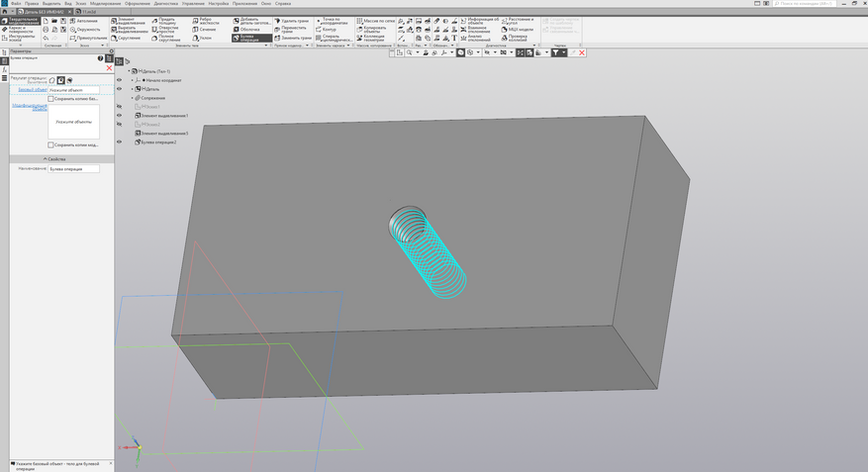This screenshot has height=472, width=868.
Task: Apply the Уклон draft tool
Action: coord(203,39)
